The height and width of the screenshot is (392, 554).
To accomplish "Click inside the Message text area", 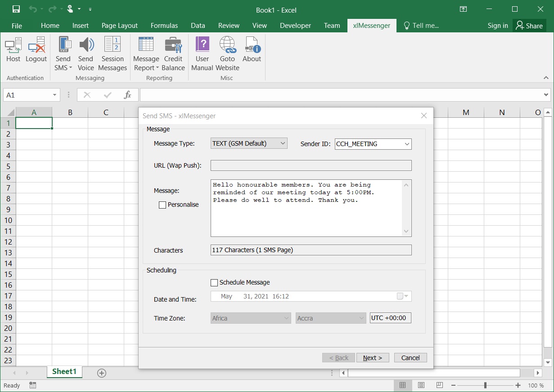I will point(306,216).
